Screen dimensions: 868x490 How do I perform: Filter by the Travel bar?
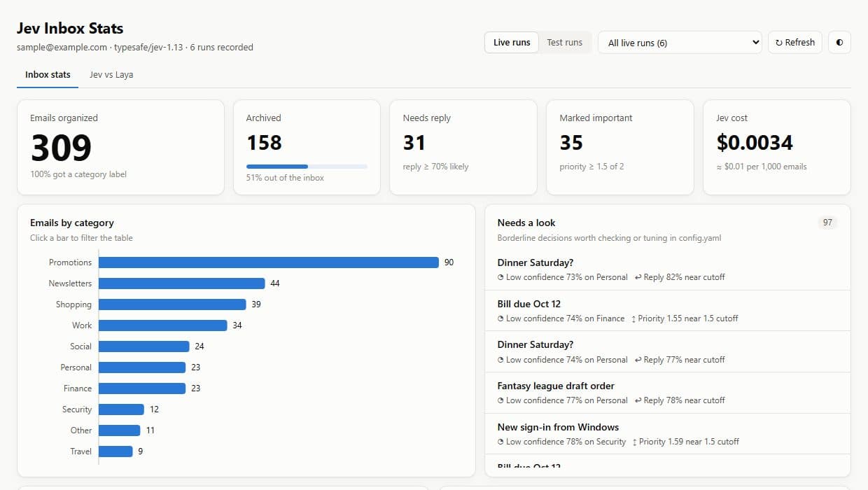pyautogui.click(x=115, y=451)
